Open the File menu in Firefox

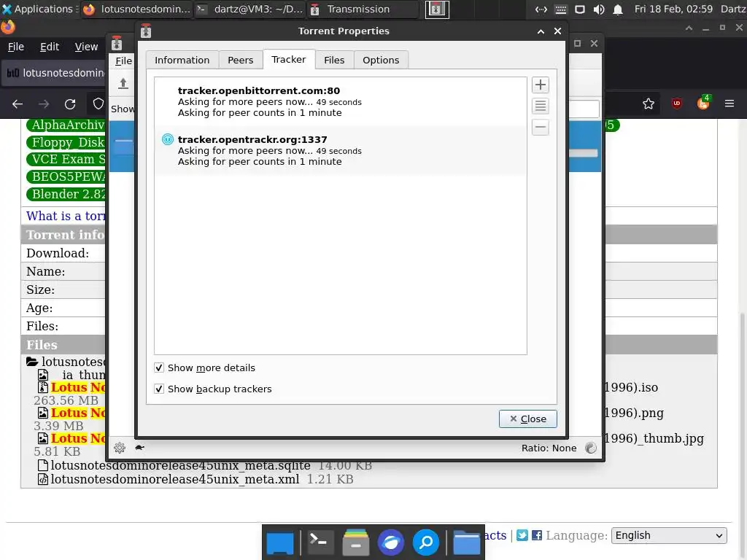[16, 47]
